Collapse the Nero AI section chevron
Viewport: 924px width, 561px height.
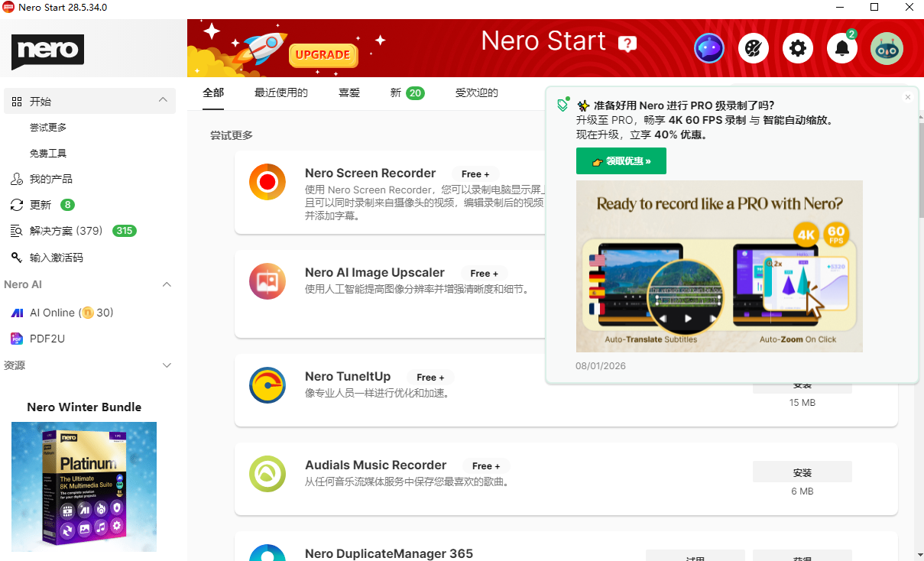click(x=167, y=284)
